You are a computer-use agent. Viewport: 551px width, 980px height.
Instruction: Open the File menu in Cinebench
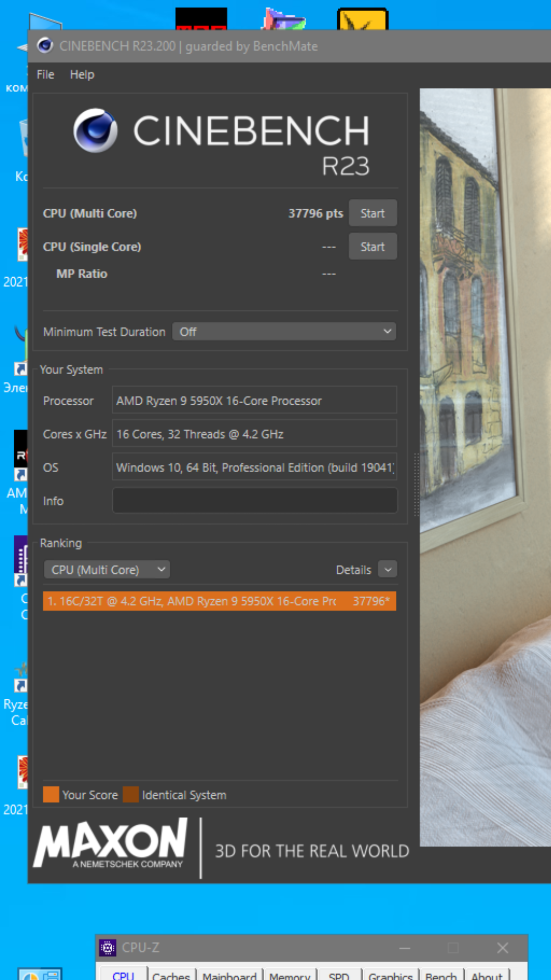tap(45, 75)
